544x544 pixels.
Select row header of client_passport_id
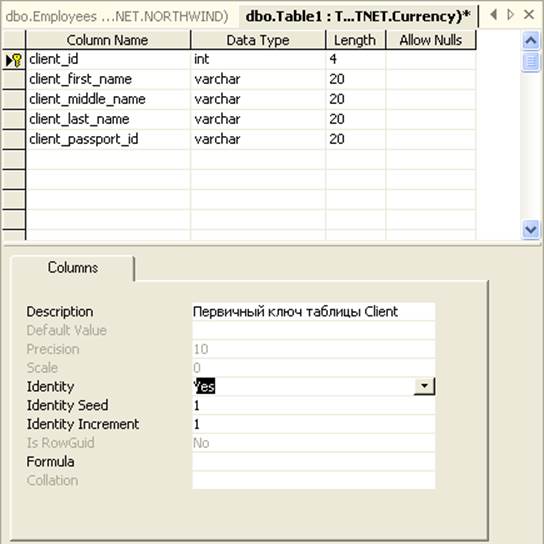14,139
